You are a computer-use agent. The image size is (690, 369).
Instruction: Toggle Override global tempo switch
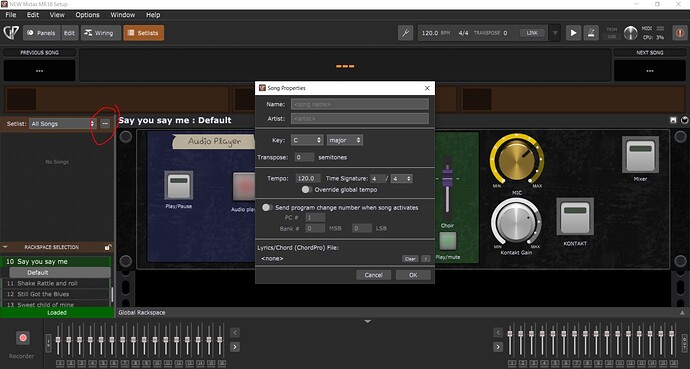coord(306,190)
